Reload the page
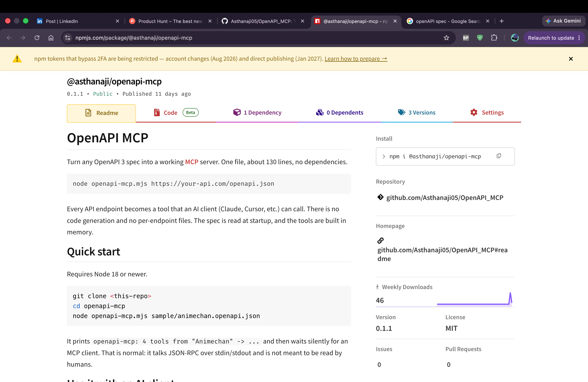 coord(37,38)
